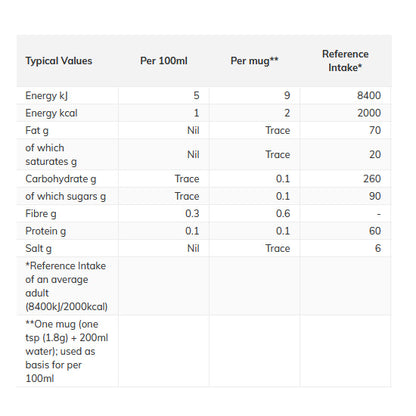
Task: Click the Per mug** column header
Action: pos(254,61)
